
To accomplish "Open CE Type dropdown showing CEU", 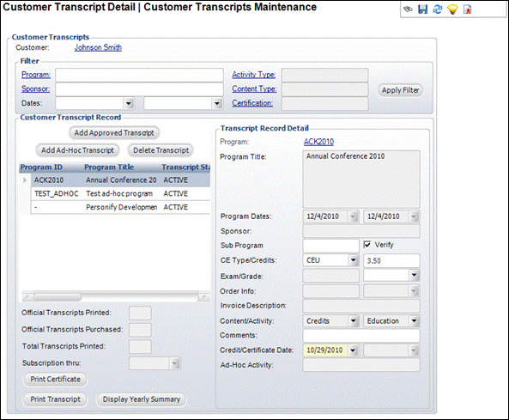I will [x=353, y=260].
